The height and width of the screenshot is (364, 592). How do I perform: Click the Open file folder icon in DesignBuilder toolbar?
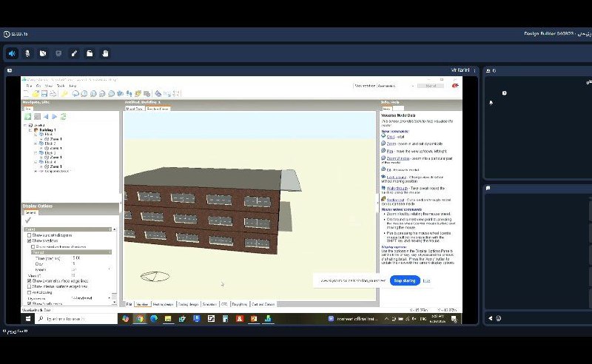click(36, 94)
